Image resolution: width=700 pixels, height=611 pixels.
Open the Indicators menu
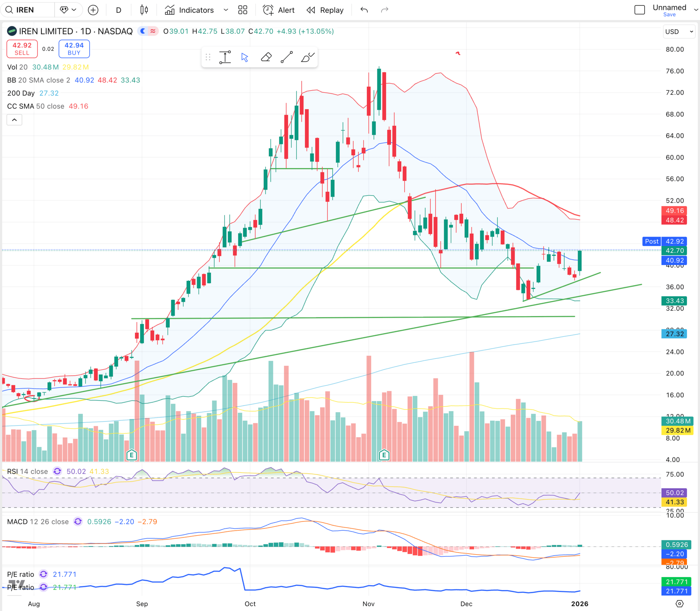pos(190,10)
